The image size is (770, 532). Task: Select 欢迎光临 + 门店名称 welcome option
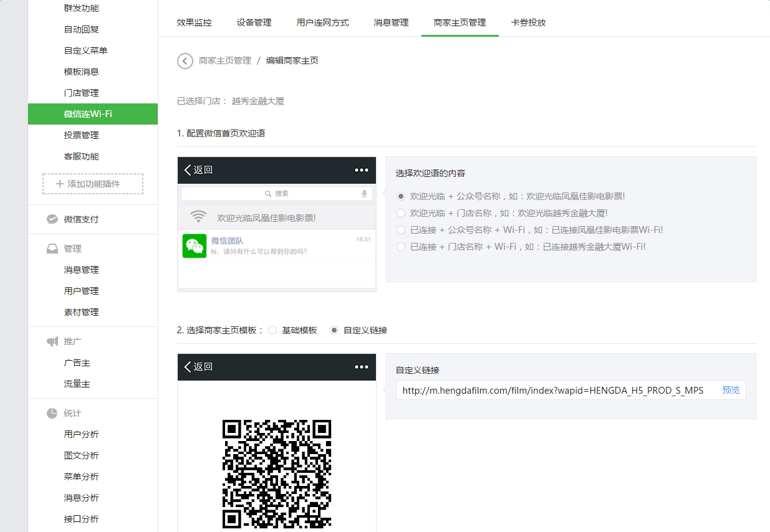click(x=402, y=213)
